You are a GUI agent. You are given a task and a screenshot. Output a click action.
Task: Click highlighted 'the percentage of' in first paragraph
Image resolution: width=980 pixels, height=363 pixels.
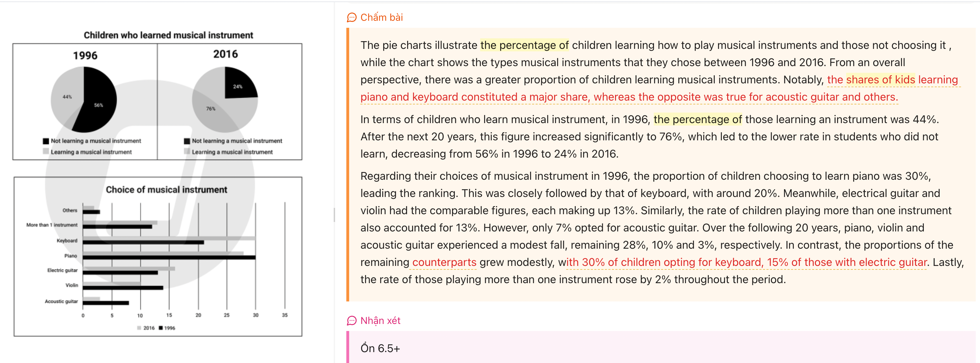pyautogui.click(x=524, y=45)
